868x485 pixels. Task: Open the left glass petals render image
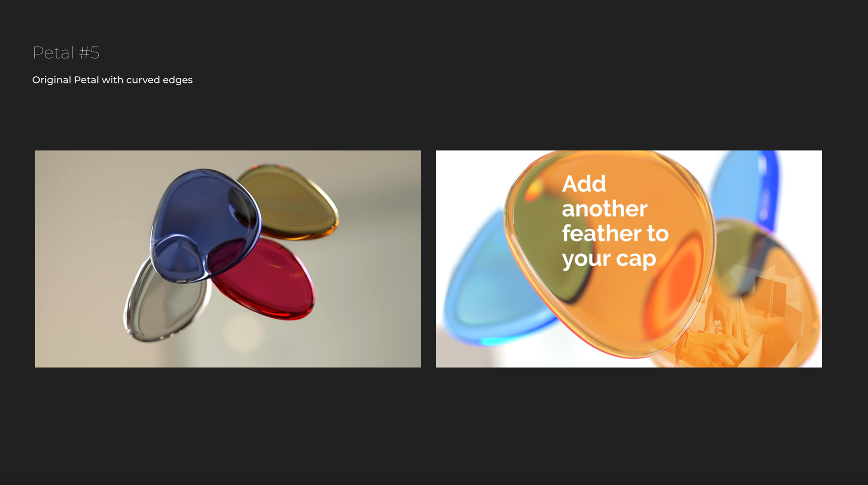pyautogui.click(x=228, y=259)
